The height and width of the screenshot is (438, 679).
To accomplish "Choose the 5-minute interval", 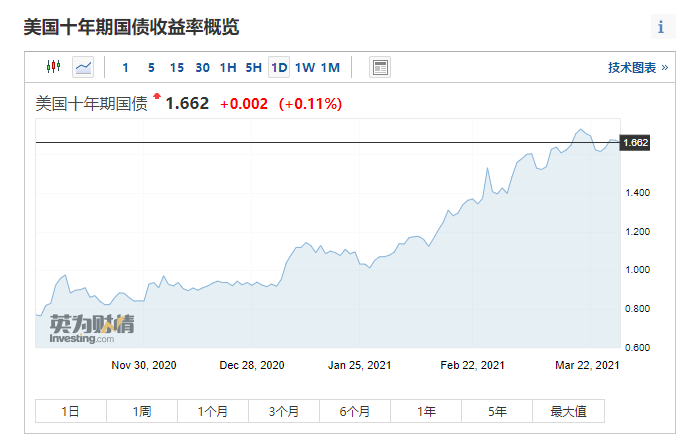I will (x=151, y=68).
